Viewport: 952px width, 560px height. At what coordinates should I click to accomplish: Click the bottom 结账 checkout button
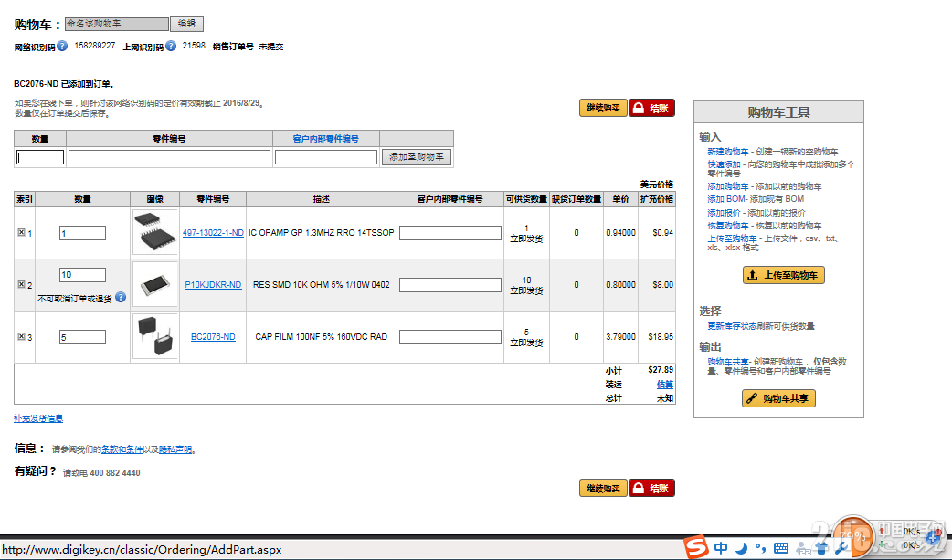[651, 489]
